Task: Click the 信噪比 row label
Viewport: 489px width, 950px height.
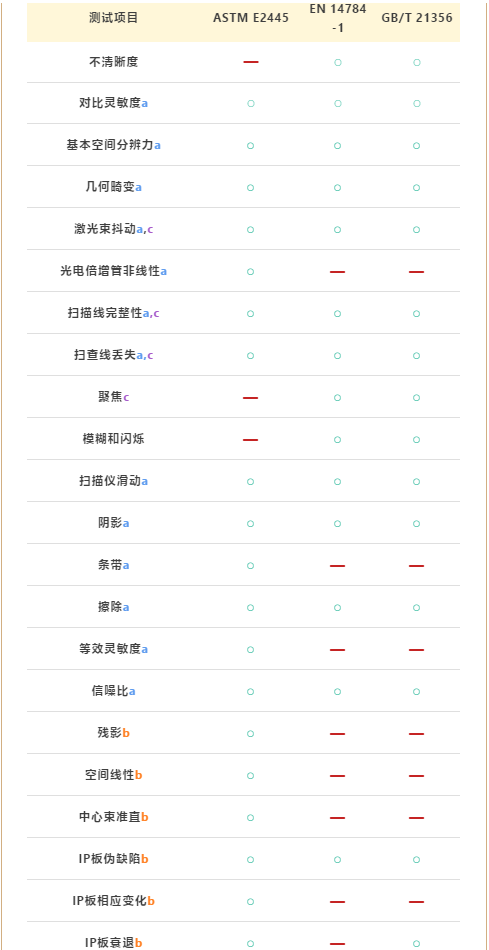Action: pos(110,691)
